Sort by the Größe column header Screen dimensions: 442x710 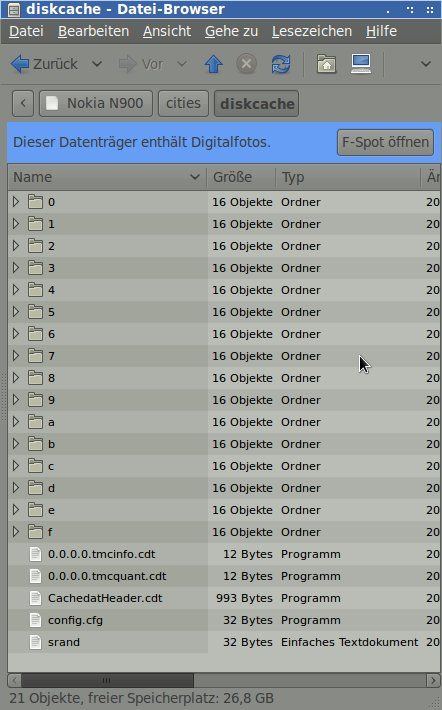[x=241, y=177]
